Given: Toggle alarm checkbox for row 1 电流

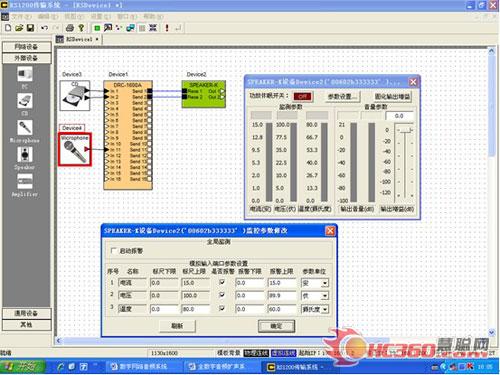Looking at the screenshot, I should tap(222, 282).
